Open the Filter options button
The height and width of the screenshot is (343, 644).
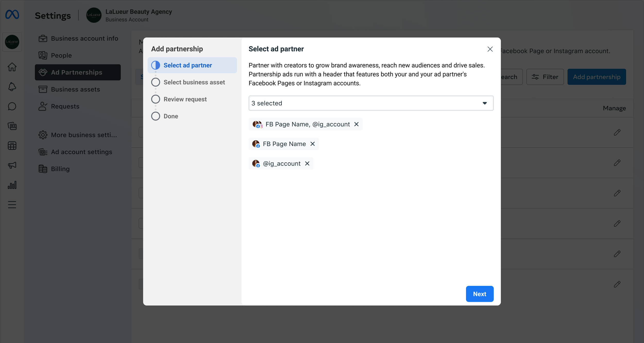tap(545, 77)
